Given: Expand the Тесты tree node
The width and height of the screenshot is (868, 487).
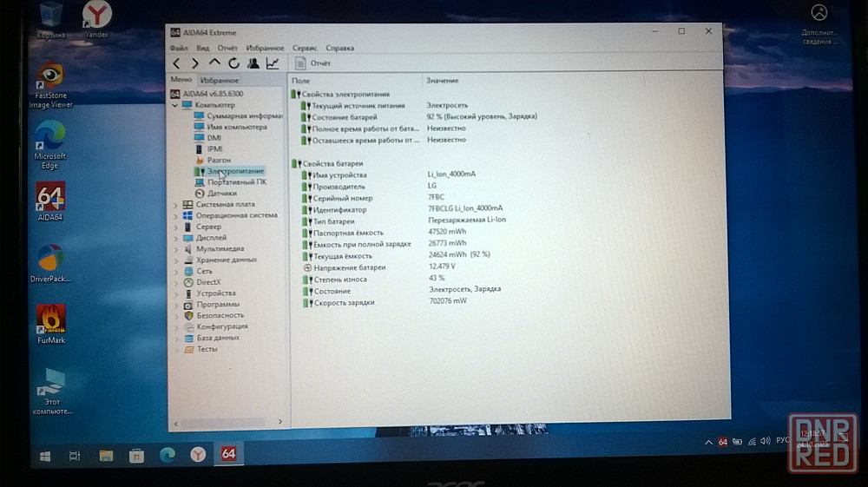Looking at the screenshot, I should pos(176,349).
